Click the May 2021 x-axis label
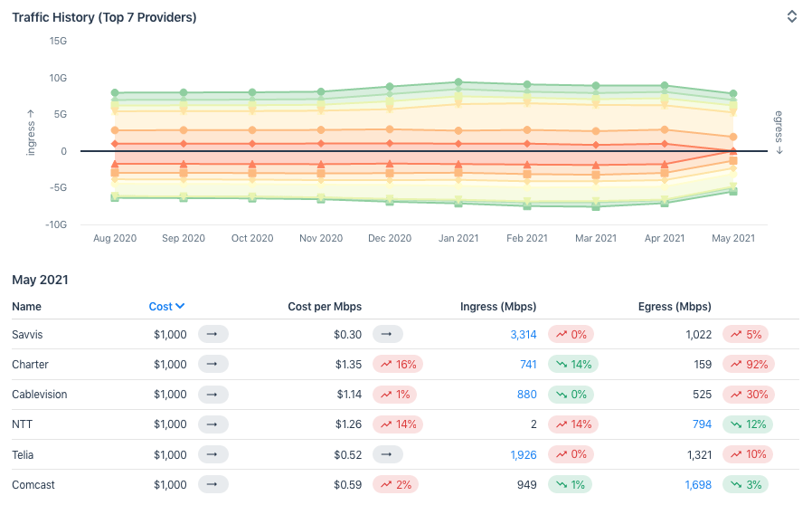Viewport: 812px width, 505px height. coord(733,239)
